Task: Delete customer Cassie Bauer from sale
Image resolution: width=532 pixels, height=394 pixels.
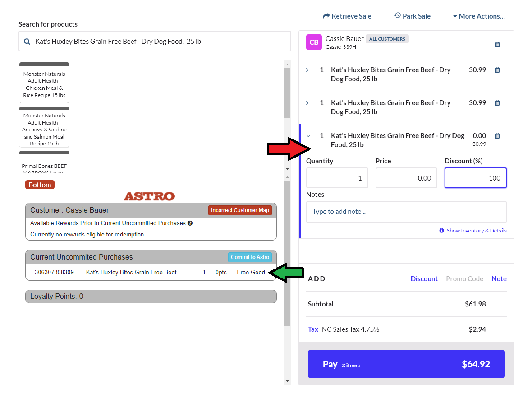Action: click(x=497, y=45)
